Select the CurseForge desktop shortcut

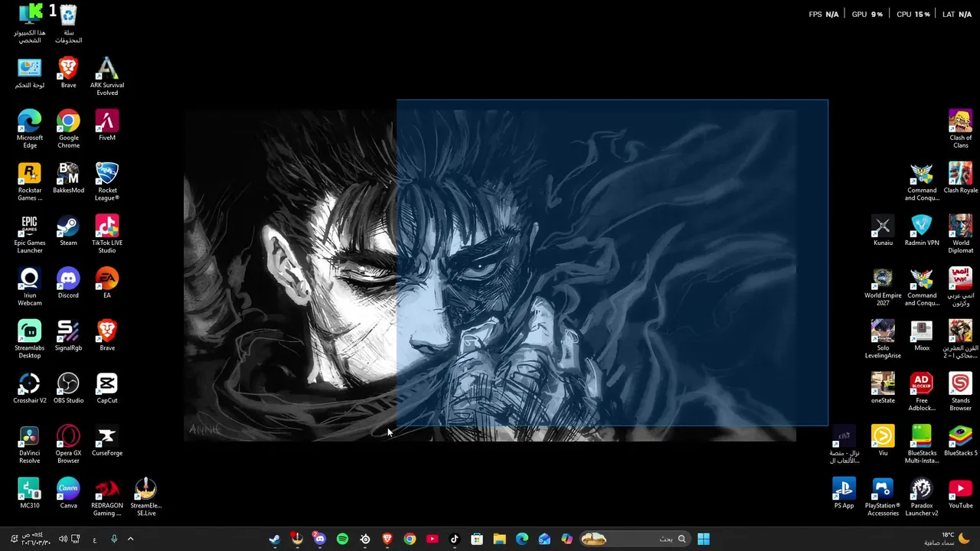107,441
